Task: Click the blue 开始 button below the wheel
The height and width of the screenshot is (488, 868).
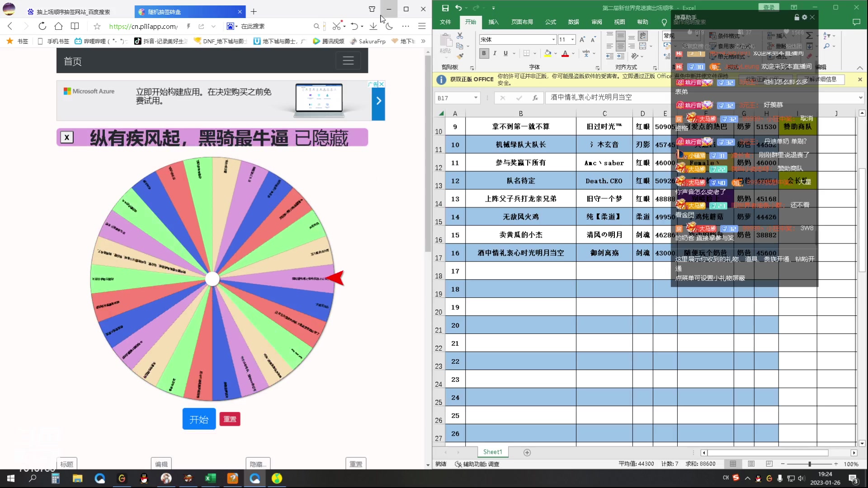Action: 199,419
